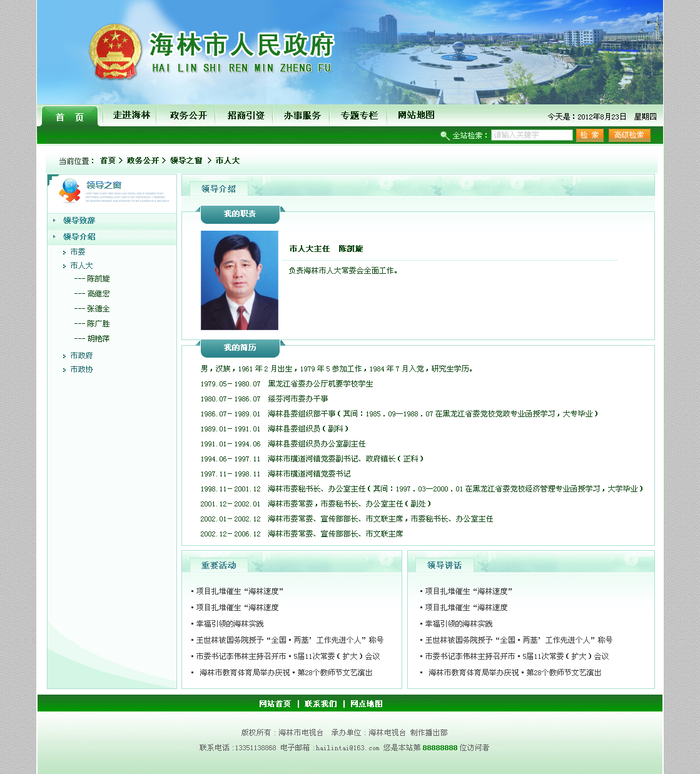Select 市人大 in sidebar tree

point(81,266)
